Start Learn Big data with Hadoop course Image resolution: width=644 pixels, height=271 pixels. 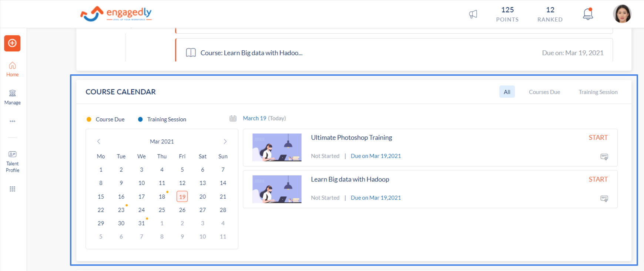point(598,179)
